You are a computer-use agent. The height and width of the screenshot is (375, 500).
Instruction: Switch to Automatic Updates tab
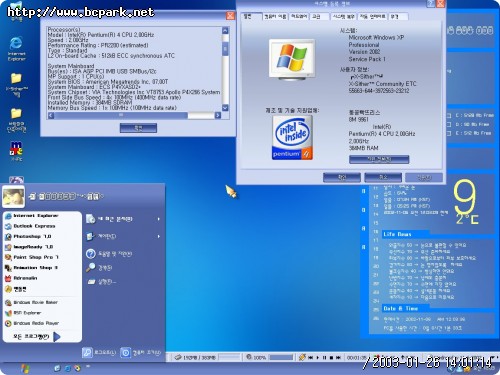coord(373,16)
